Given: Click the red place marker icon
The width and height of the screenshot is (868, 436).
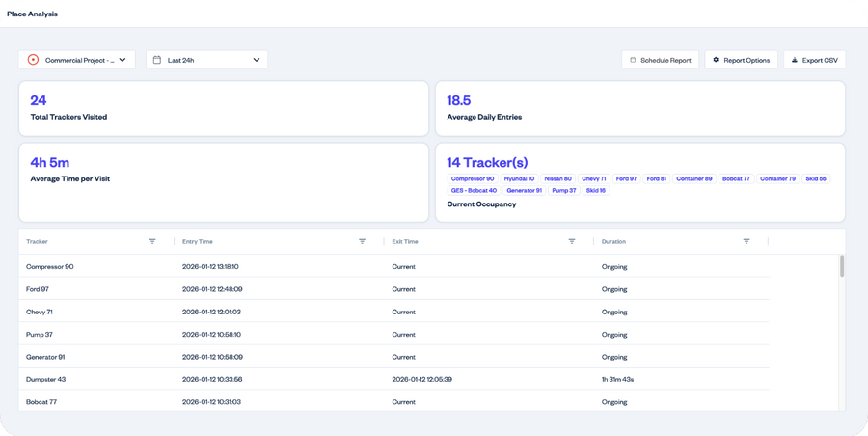Looking at the screenshot, I should [34, 60].
